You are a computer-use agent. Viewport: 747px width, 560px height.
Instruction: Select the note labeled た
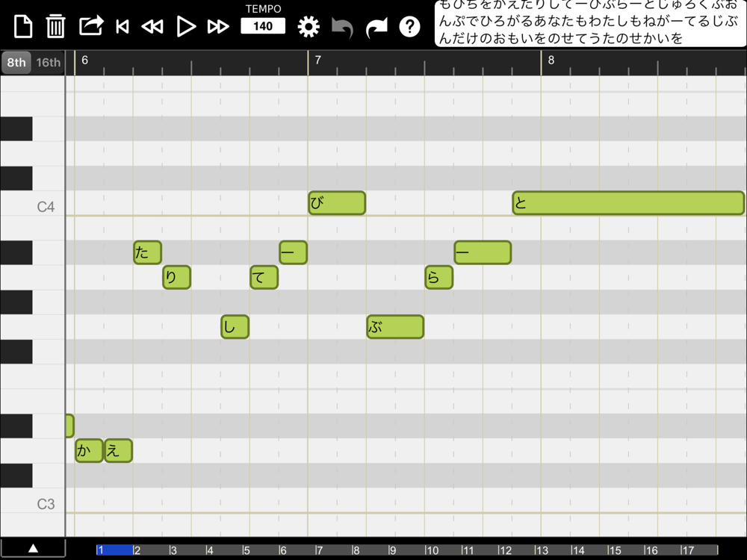pos(148,252)
